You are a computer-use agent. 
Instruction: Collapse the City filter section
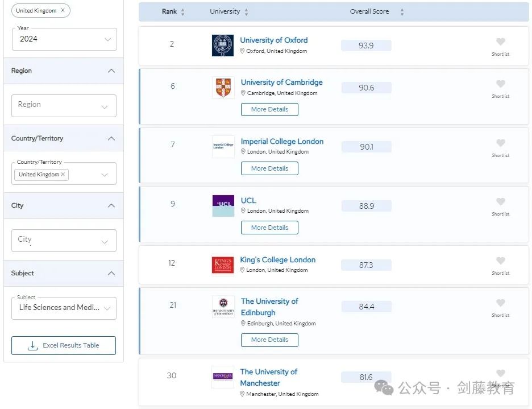111,205
